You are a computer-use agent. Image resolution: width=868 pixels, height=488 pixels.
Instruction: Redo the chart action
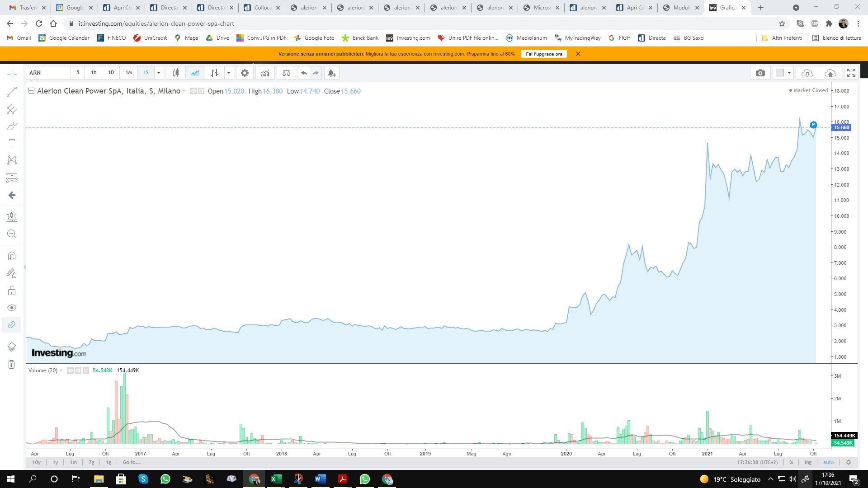click(316, 73)
